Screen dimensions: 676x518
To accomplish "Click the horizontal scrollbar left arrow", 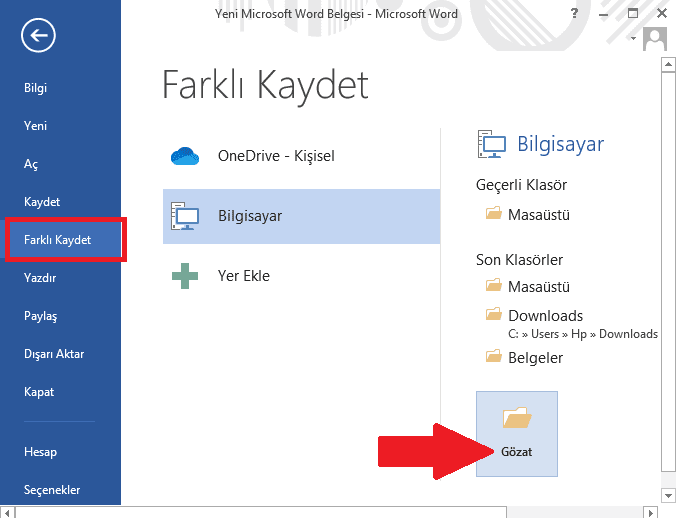I will coord(7,512).
